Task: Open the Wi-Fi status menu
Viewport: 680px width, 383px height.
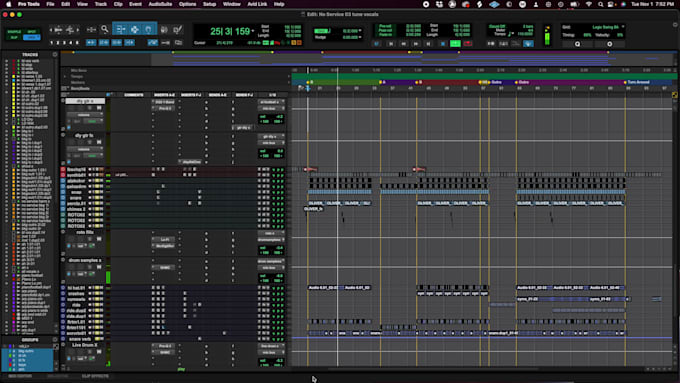Action: [588, 4]
